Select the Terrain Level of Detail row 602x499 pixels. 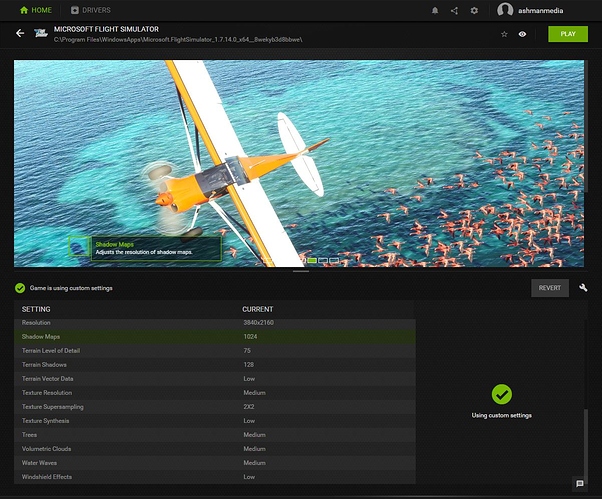[x=215, y=350]
